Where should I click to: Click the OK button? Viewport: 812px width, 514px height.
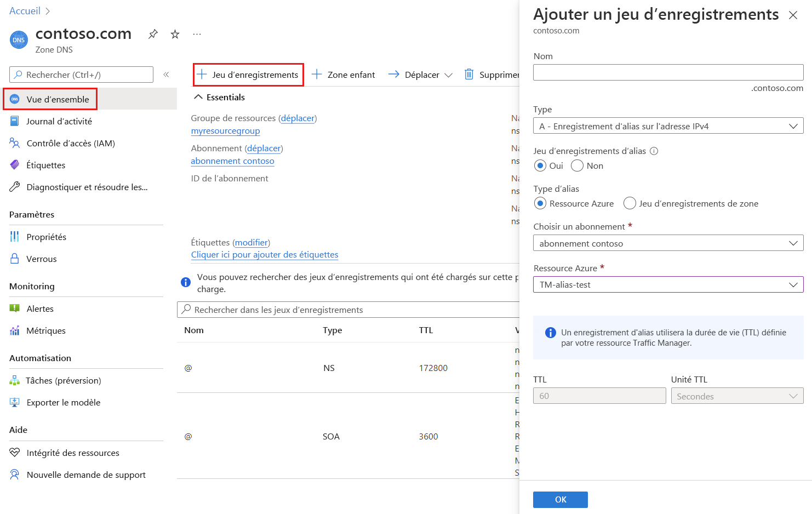[x=560, y=499]
